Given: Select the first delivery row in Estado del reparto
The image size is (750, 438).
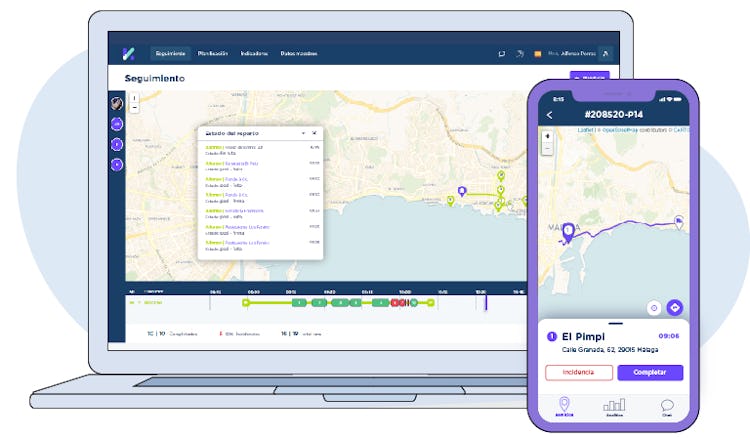Looking at the screenshot, I should click(261, 150).
